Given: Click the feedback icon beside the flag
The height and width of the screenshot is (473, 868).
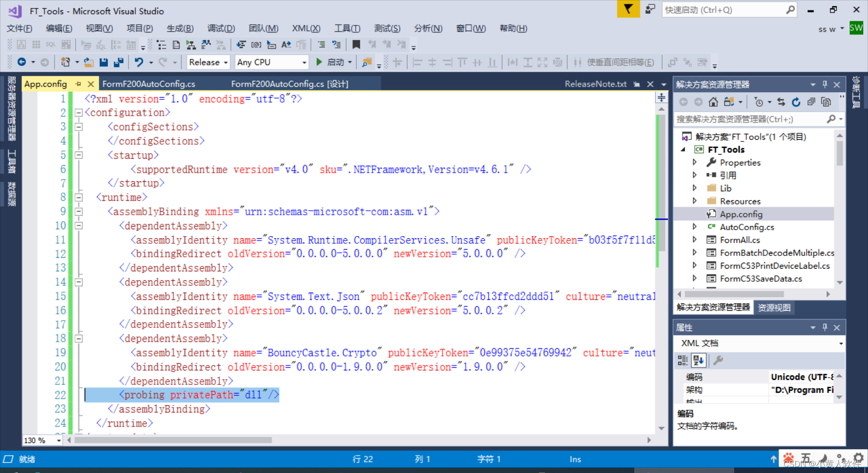Looking at the screenshot, I should tap(650, 9).
